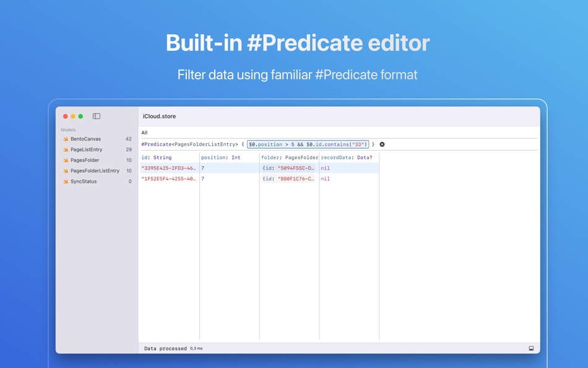Click the folder cell BB0F1C76-C

pyautogui.click(x=288, y=179)
